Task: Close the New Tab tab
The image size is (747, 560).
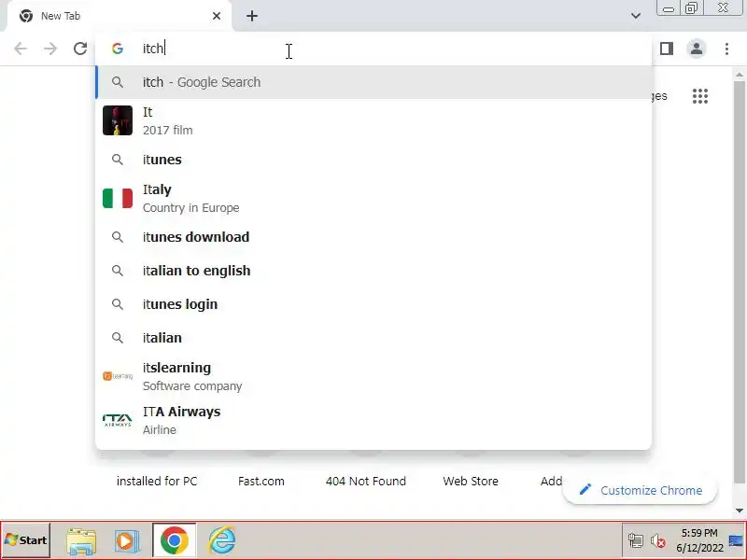Action: pyautogui.click(x=217, y=16)
